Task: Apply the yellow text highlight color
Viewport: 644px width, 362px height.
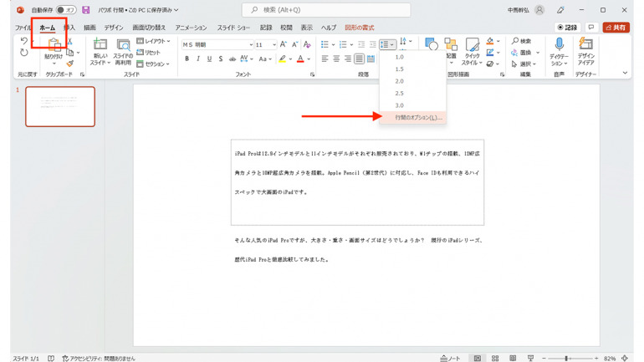Action: (282, 59)
